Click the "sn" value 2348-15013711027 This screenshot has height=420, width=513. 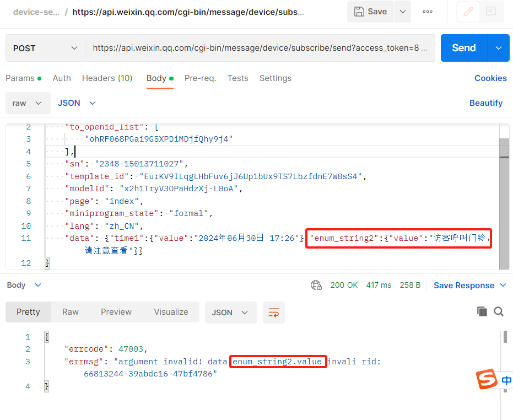pyautogui.click(x=139, y=164)
